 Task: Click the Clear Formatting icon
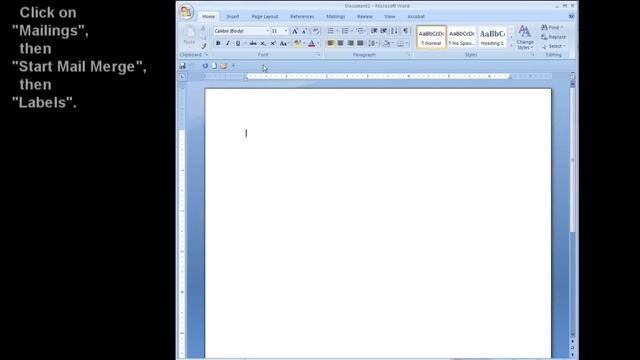tap(316, 31)
